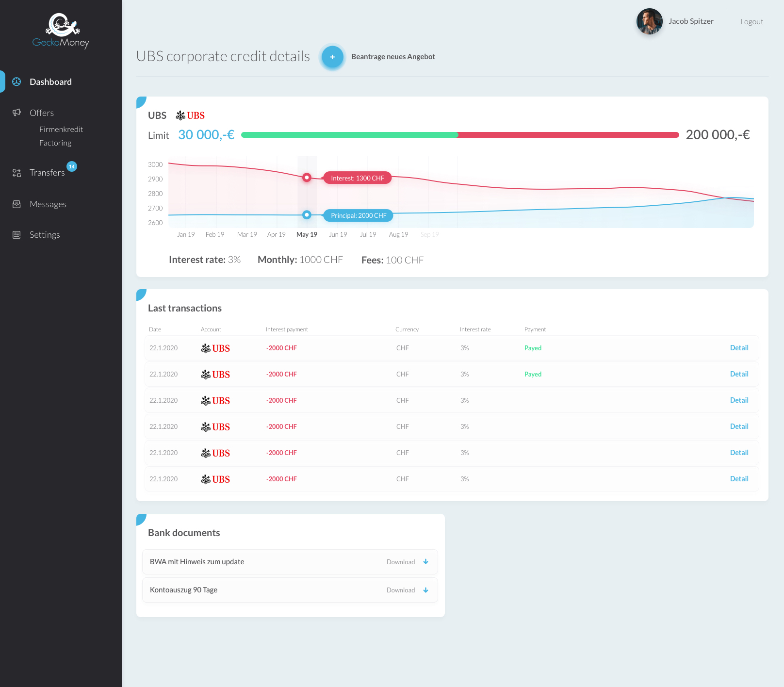Click the Offers megaphone icon
The image size is (784, 687).
pyautogui.click(x=16, y=113)
